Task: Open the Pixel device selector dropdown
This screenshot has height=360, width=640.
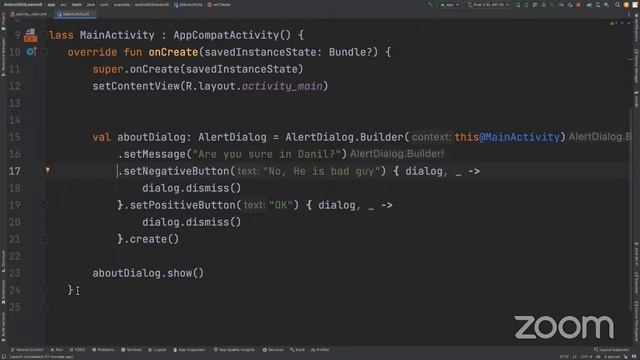Action: [489, 4]
